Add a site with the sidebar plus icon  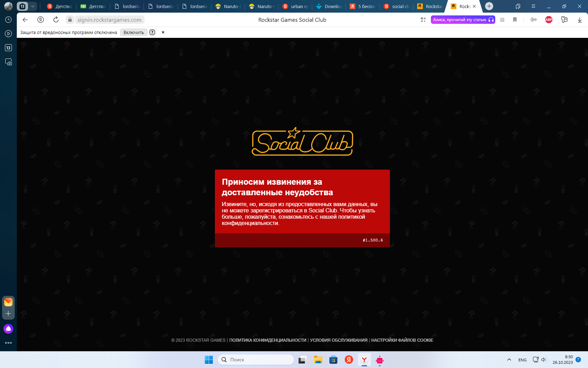(8, 314)
